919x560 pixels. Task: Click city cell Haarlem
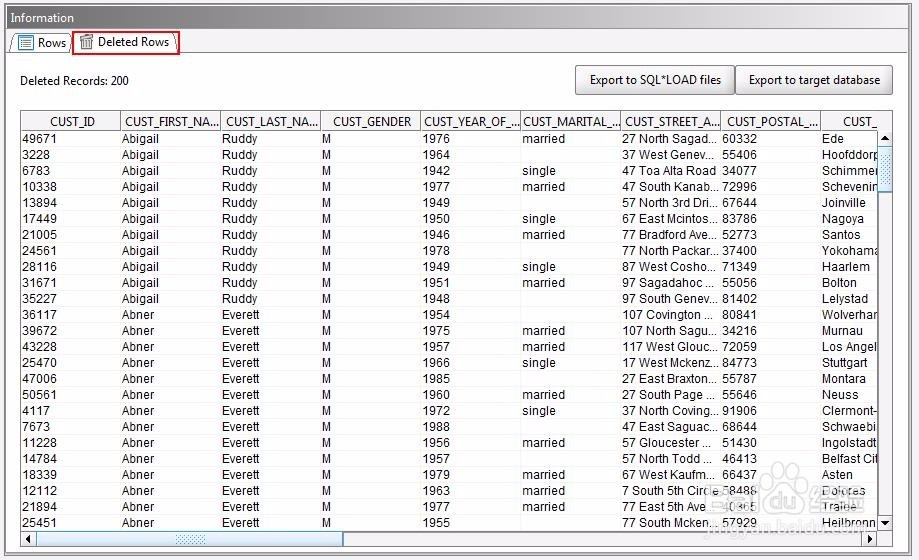[x=849, y=267]
